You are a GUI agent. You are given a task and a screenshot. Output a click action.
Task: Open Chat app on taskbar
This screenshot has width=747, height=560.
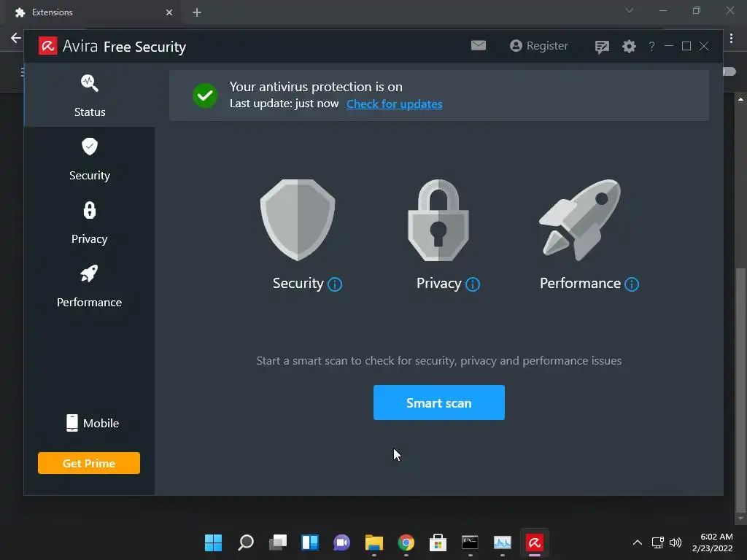[341, 542]
